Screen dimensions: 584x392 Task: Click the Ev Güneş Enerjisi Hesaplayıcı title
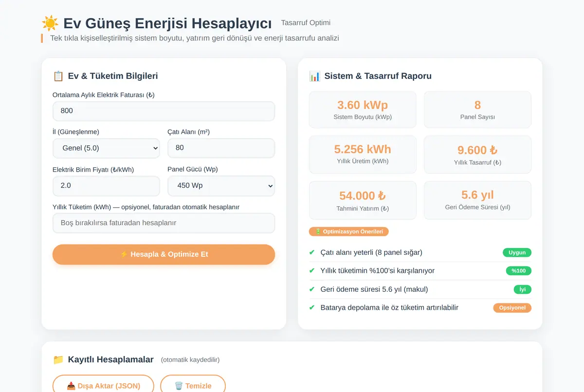pos(167,23)
